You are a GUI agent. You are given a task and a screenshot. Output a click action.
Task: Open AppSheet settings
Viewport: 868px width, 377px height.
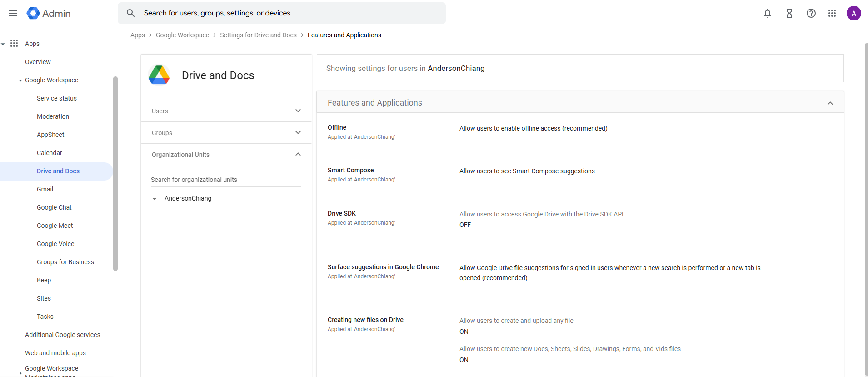click(x=50, y=135)
